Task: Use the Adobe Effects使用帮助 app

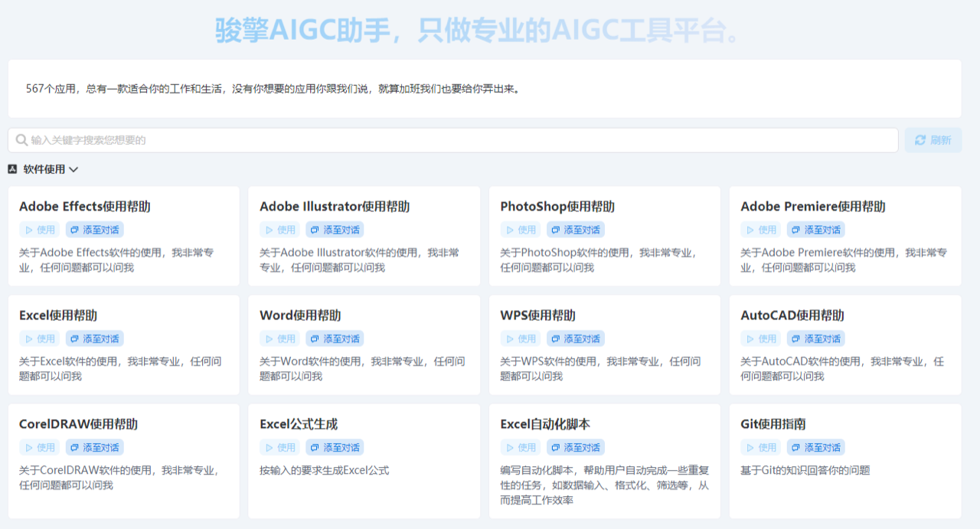Action: coord(40,230)
